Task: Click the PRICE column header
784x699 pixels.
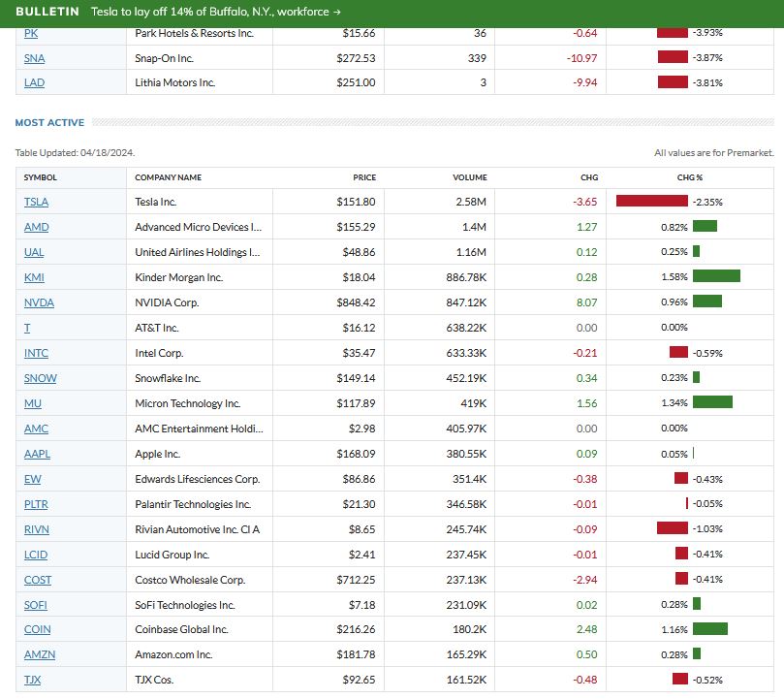Action: pos(364,177)
